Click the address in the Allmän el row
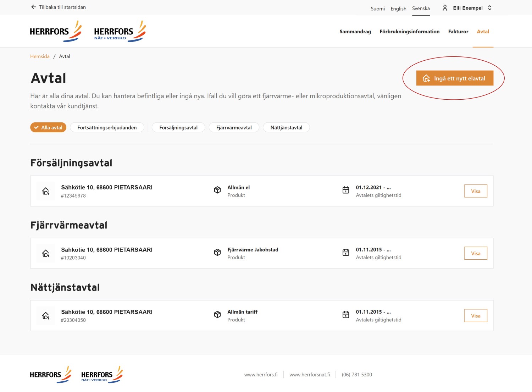The image size is (532, 392). coord(107,187)
